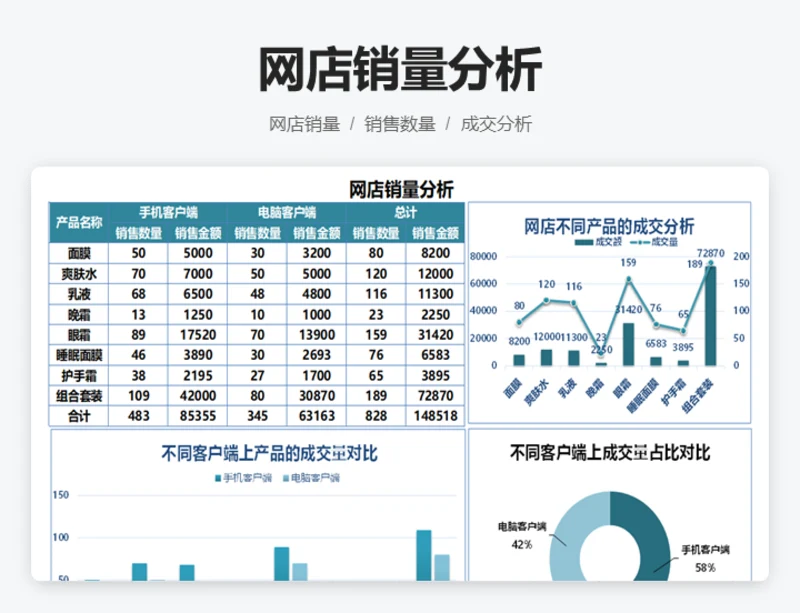800x613 pixels.
Task: Select the 产品名称 header cell
Action: coord(79,223)
